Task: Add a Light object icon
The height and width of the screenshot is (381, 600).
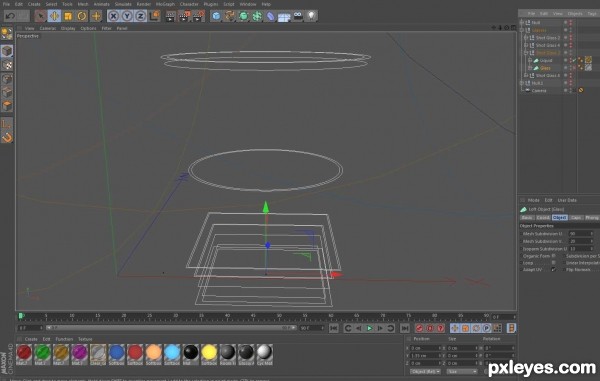Action: pos(311,16)
